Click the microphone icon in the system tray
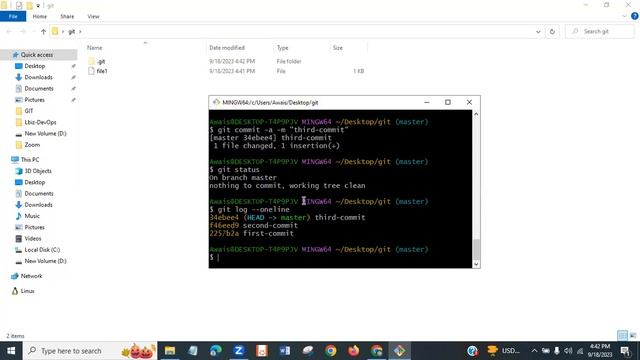The height and width of the screenshot is (360, 640). click(x=557, y=351)
